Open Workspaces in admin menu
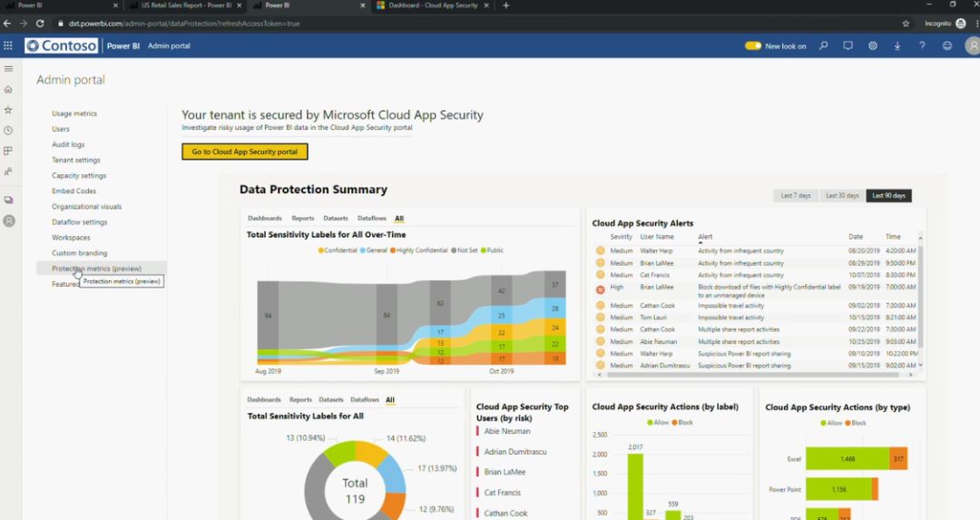Screen dimensions: 980x520 tap(71, 238)
